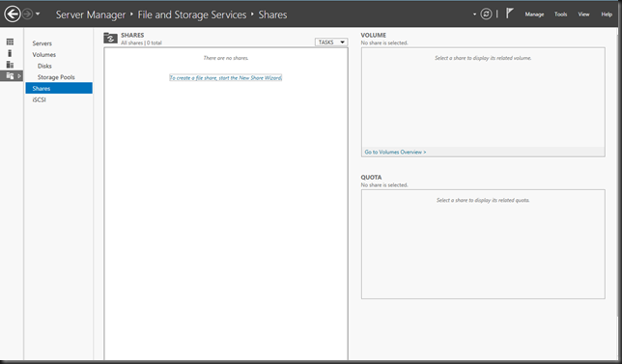Open the notifications flag icon
This screenshot has height=364, width=622.
(509, 14)
